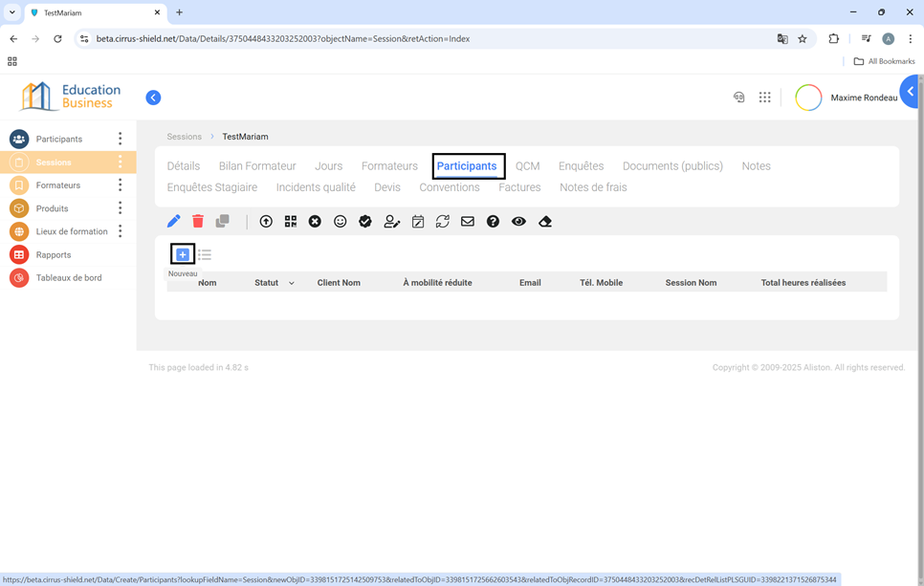
Task: Switch to list view icon
Action: click(x=205, y=254)
